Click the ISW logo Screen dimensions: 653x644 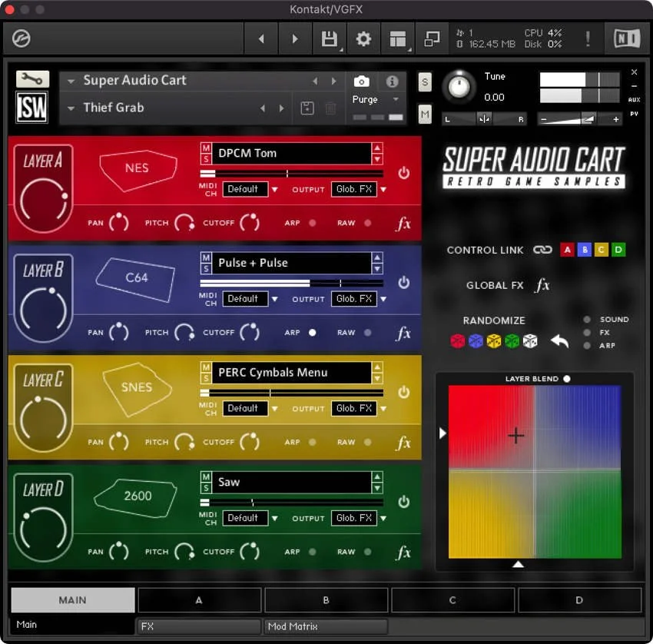[32, 108]
